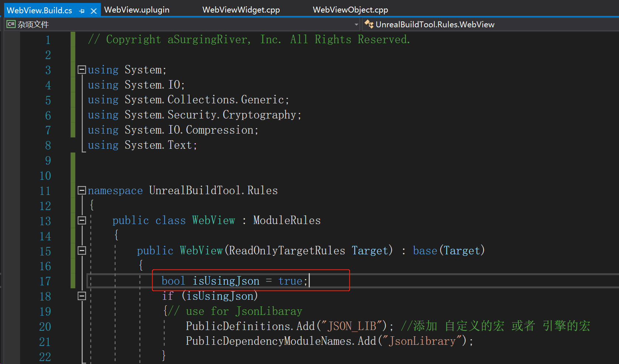The image size is (619, 364).
Task: Place cursor in the Copyright comment line
Action: pos(249,39)
